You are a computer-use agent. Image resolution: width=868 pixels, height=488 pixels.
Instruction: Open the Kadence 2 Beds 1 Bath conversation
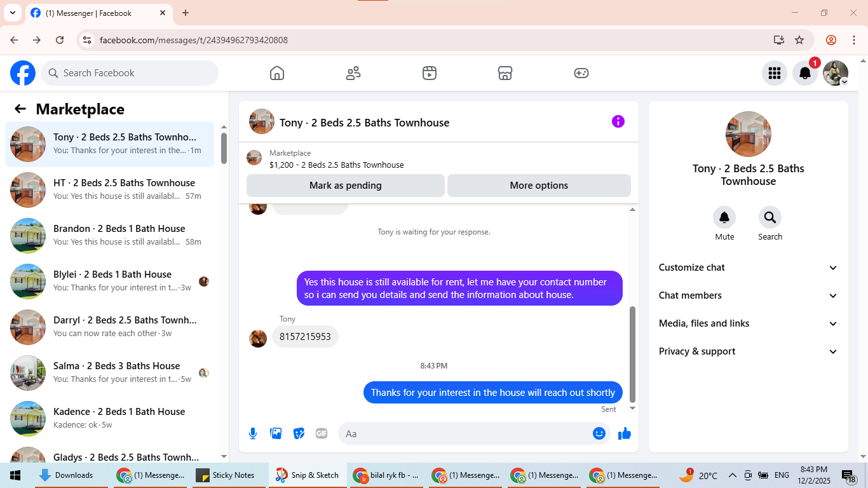110,419
